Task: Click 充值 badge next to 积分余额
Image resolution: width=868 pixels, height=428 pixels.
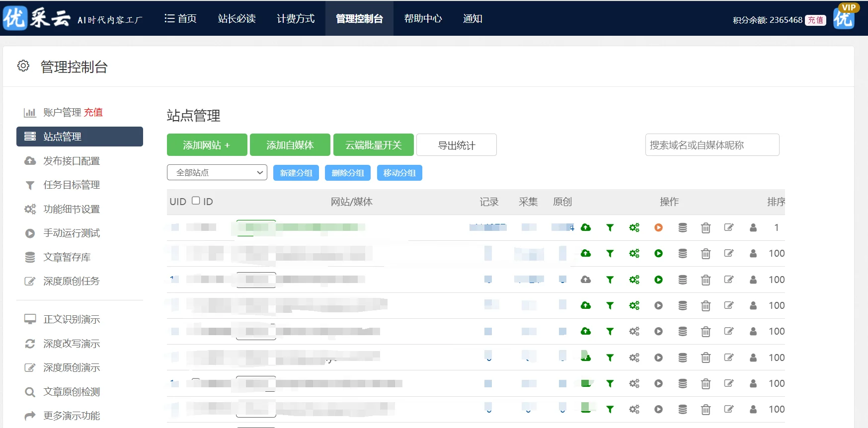Action: (x=815, y=20)
